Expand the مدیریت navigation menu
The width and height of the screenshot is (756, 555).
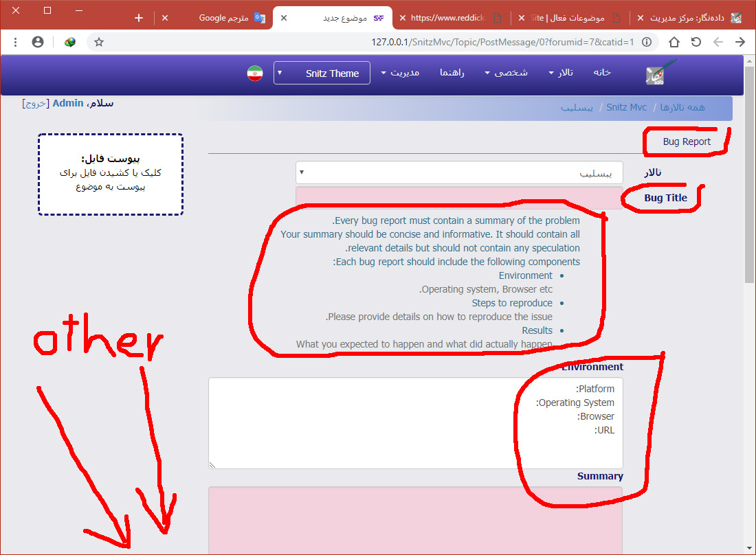pos(400,73)
